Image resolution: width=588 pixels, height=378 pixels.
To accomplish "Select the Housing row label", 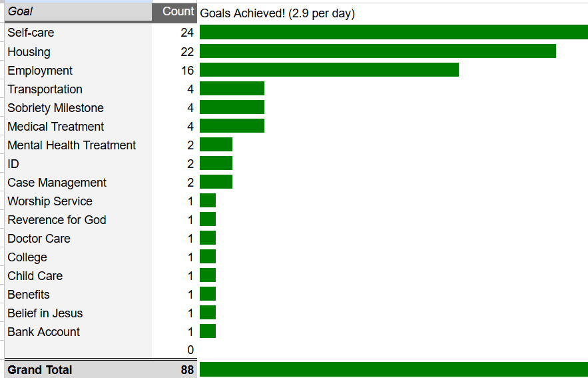I will coord(29,51).
